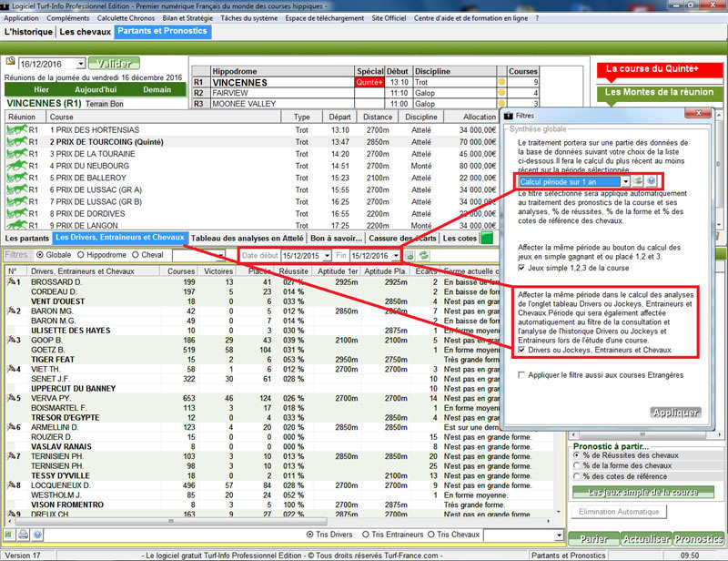
Task: Uncheck Jeux simple 1,2,3 de la course
Action: click(521, 269)
